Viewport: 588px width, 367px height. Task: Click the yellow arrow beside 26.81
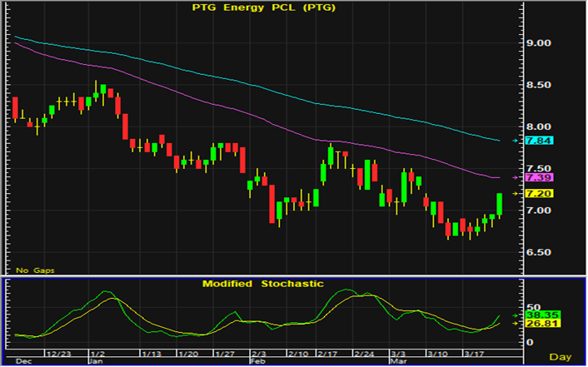click(x=516, y=323)
